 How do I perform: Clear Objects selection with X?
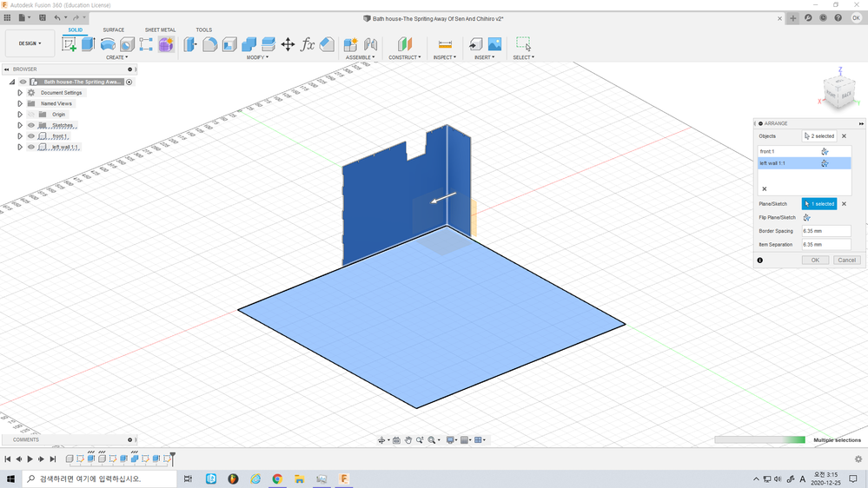point(844,136)
